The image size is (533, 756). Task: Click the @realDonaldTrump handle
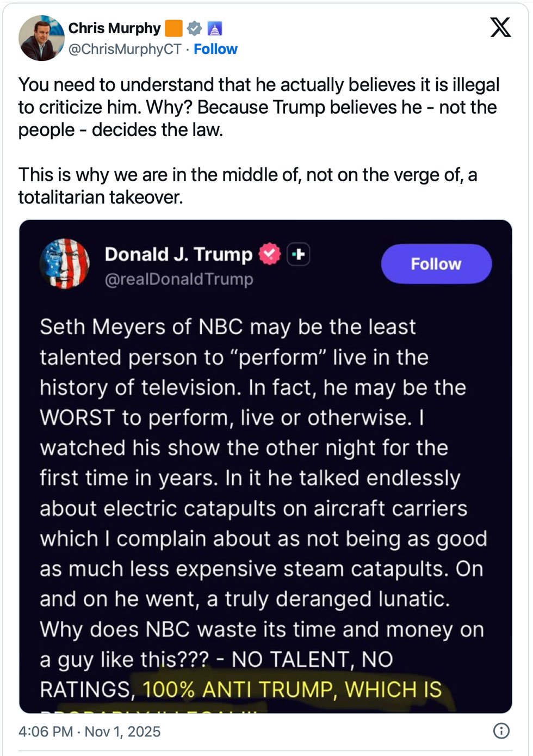(179, 279)
